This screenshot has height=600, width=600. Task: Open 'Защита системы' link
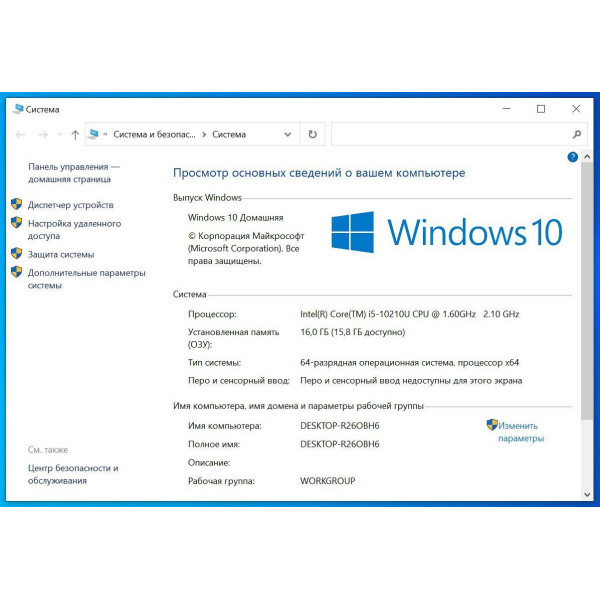(61, 254)
